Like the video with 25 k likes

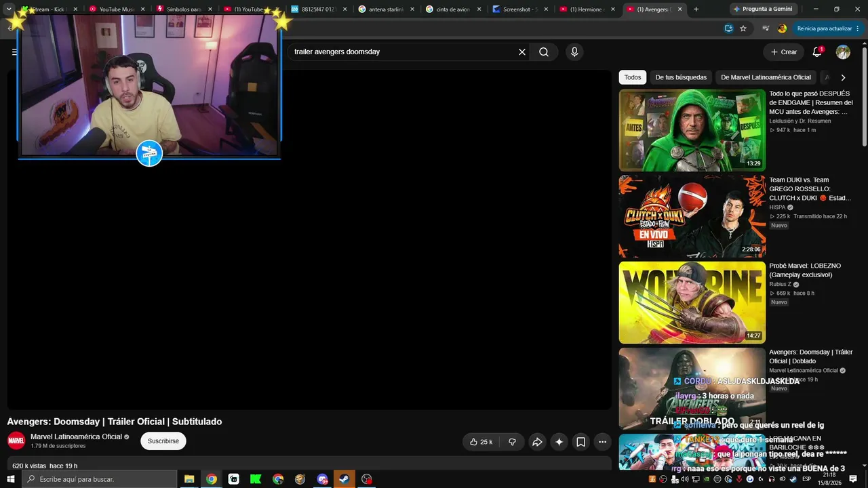point(481,442)
